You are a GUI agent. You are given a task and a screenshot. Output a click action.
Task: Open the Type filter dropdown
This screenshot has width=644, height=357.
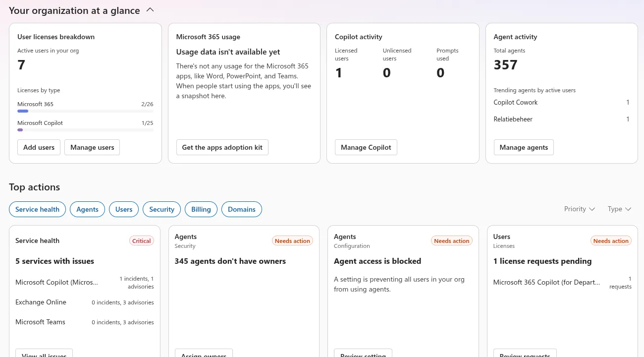point(619,209)
